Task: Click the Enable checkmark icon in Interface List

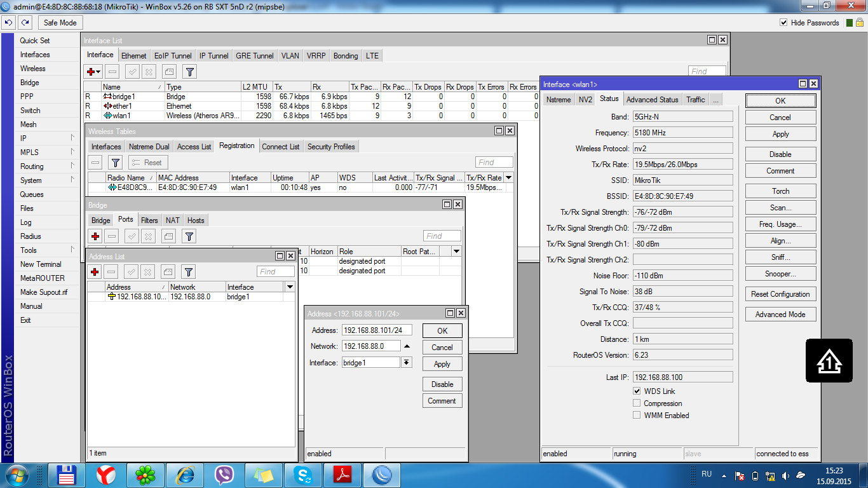Action: [x=132, y=72]
